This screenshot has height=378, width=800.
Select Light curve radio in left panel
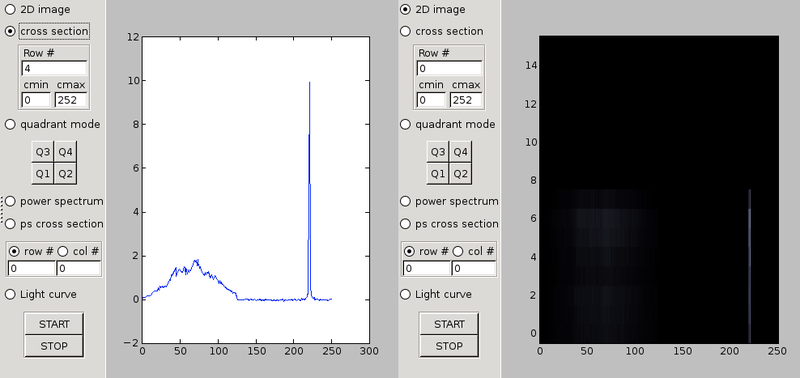pos(10,294)
